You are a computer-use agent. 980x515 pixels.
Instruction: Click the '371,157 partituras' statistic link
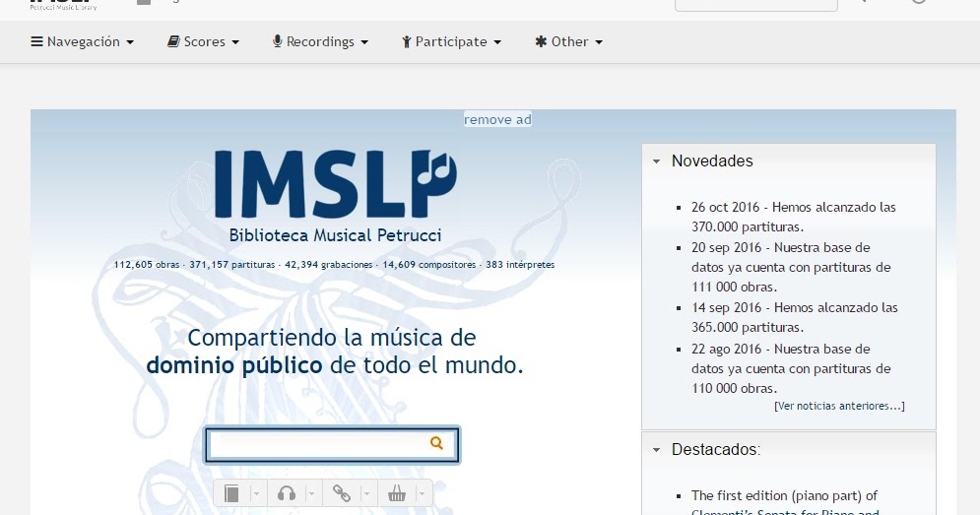pyautogui.click(x=231, y=264)
